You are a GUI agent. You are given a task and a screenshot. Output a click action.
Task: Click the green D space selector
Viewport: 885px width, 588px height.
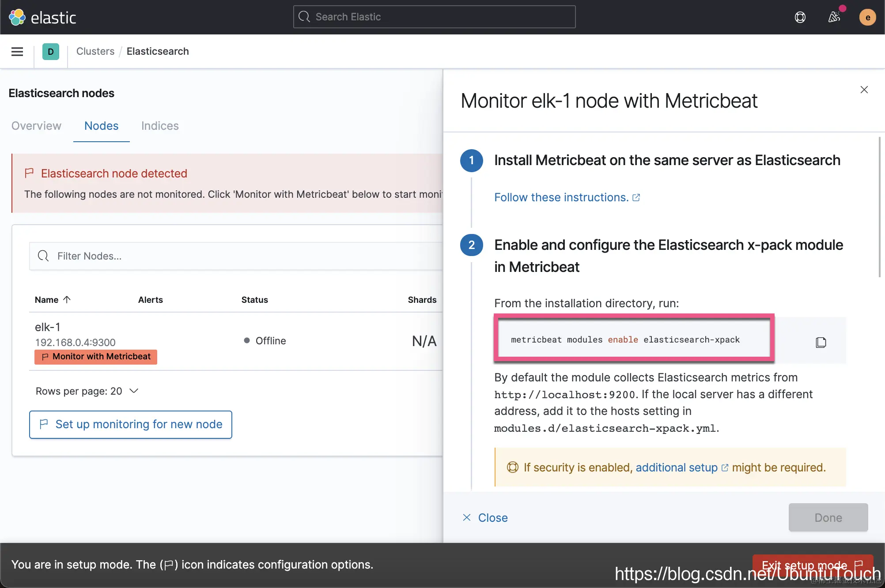[50, 52]
